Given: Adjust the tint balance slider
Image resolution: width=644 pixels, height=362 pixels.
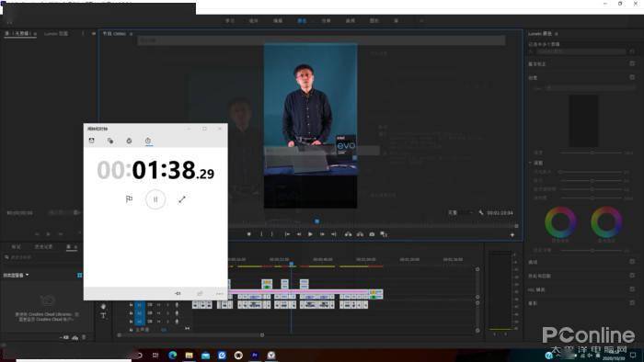Looking at the screenshot, I should pos(592,250).
